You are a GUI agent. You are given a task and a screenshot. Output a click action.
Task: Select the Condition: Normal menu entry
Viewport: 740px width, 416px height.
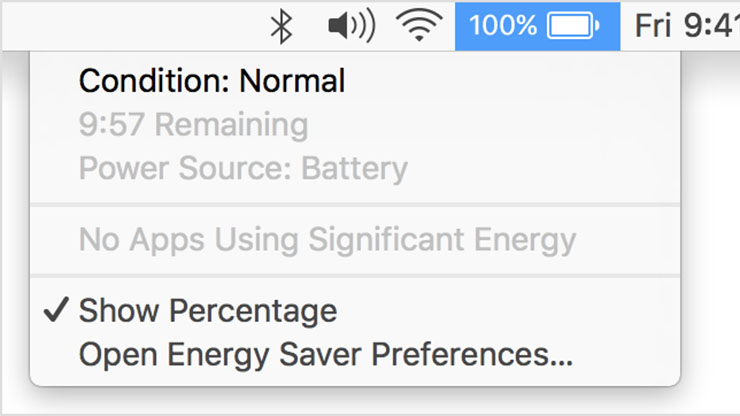(212, 81)
